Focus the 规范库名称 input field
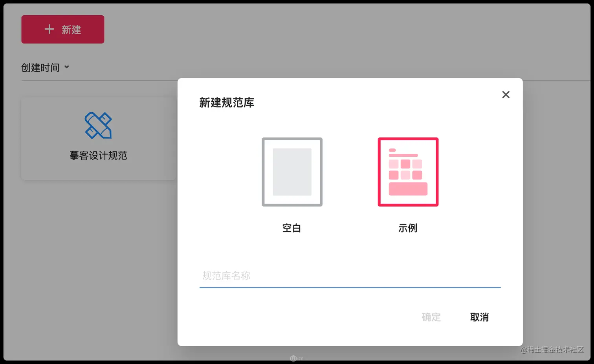The image size is (594, 364). point(350,276)
